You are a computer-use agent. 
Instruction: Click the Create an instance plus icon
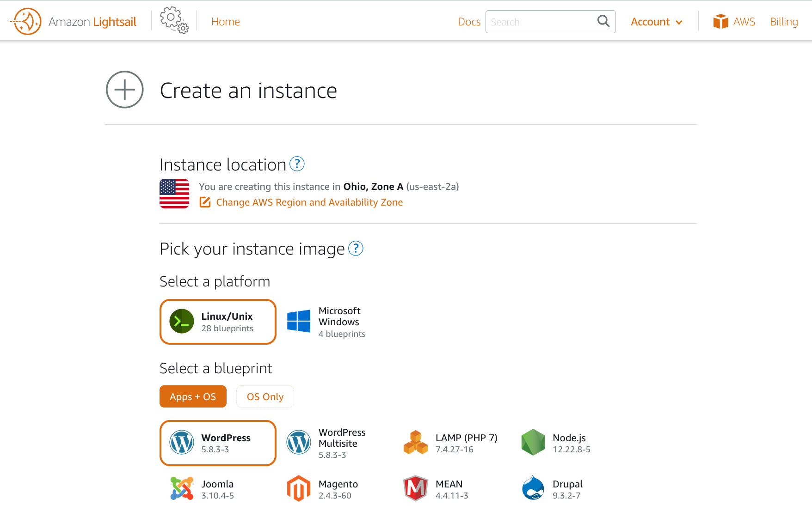(125, 90)
